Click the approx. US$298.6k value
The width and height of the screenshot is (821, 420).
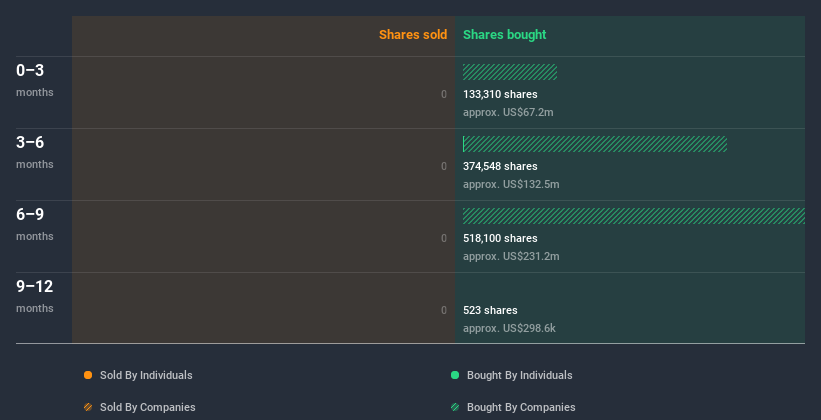509,328
